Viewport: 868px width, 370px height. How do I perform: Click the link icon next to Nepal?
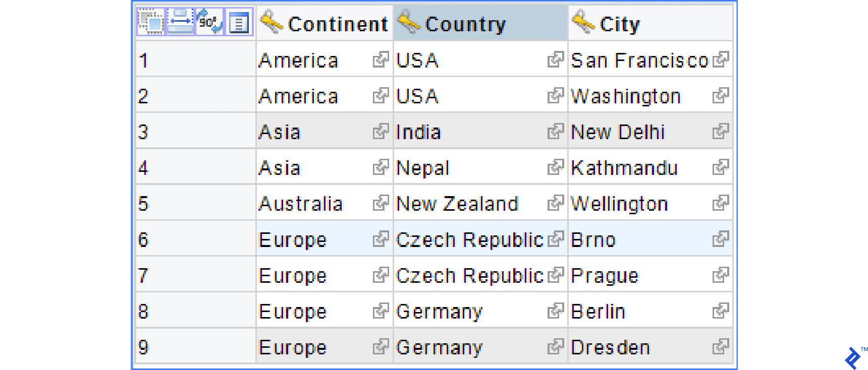pyautogui.click(x=556, y=167)
